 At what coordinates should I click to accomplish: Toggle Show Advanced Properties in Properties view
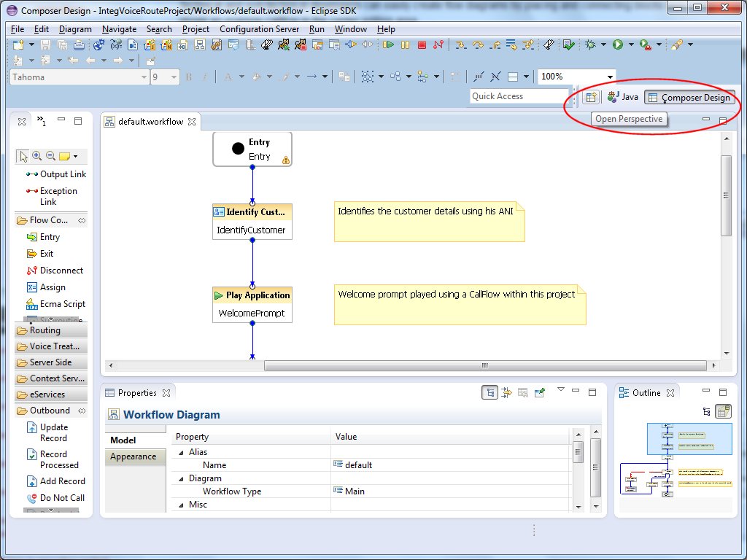coord(506,393)
